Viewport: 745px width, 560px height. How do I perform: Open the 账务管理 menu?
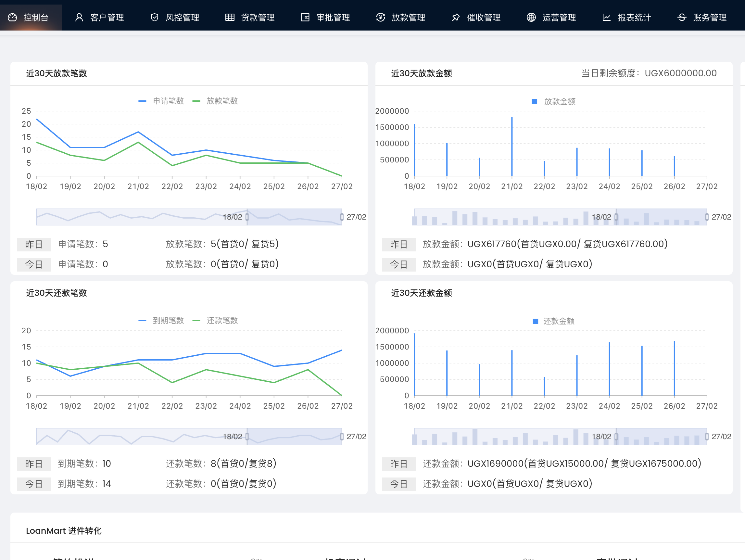[x=702, y=17]
